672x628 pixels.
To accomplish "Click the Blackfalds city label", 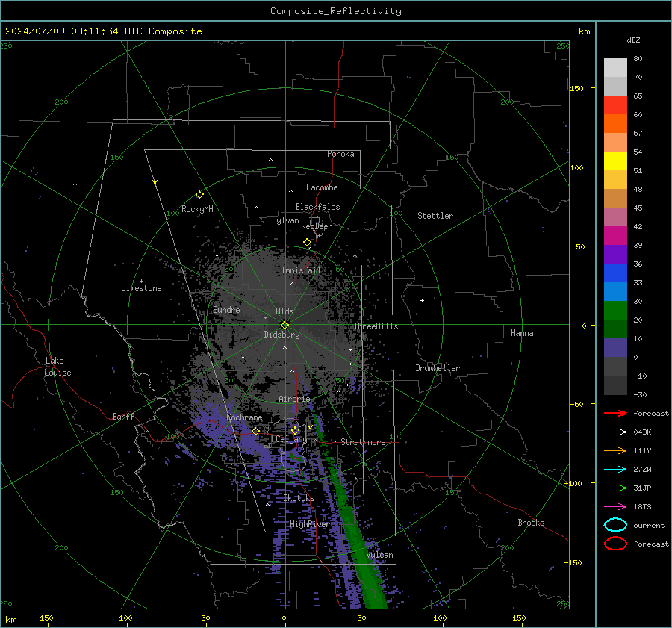I will [317, 207].
